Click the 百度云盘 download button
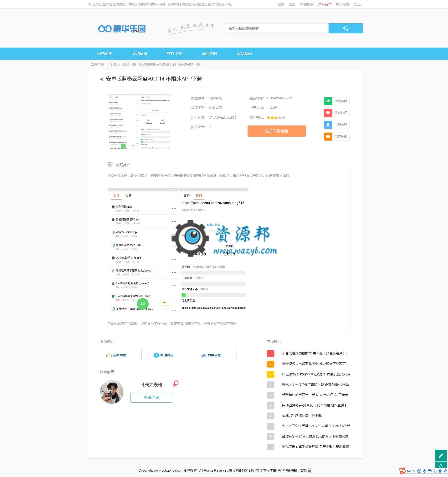This screenshot has width=448, height=477. tap(216, 355)
